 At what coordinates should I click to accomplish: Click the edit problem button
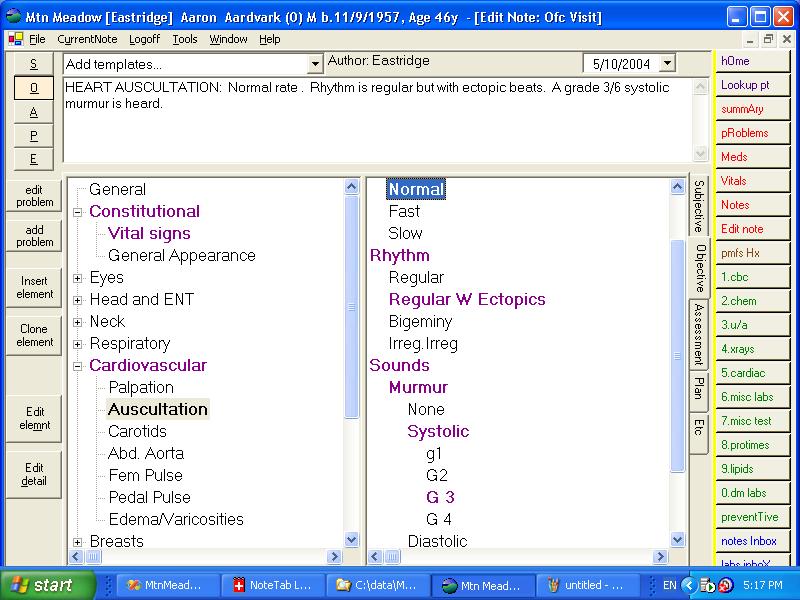pos(34,196)
